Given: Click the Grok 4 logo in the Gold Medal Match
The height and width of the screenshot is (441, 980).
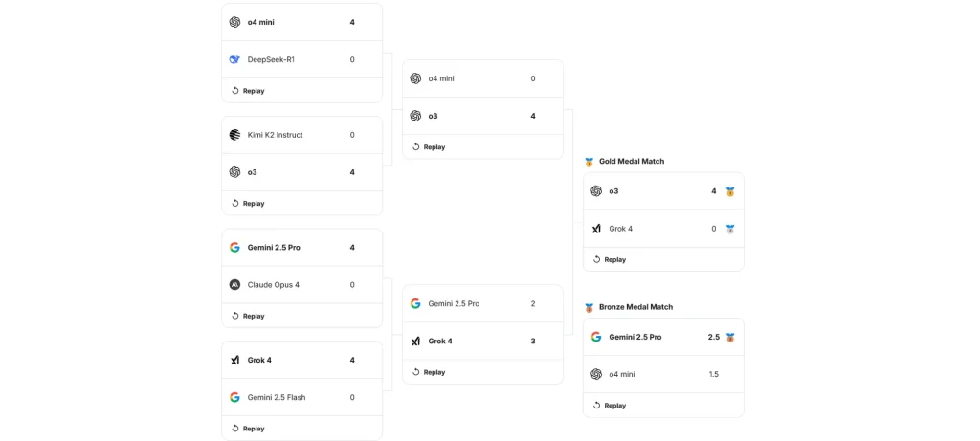Looking at the screenshot, I should click(596, 229).
